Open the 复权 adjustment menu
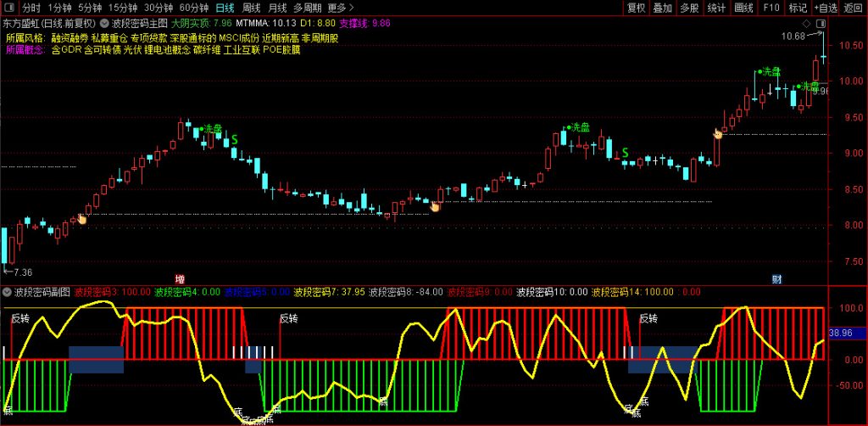The image size is (868, 426). [636, 8]
